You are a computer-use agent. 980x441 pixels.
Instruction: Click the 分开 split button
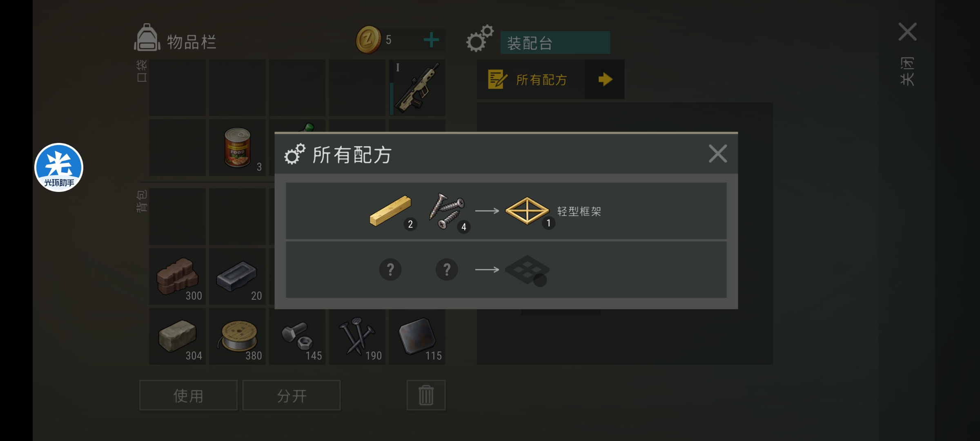coord(292,395)
